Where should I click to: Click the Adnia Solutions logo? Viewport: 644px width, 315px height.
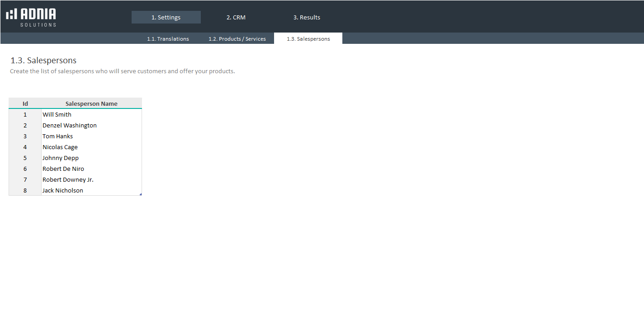31,17
